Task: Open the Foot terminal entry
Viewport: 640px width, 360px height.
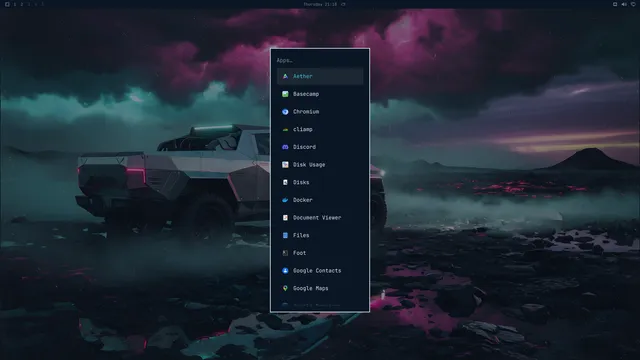Action: (320, 253)
